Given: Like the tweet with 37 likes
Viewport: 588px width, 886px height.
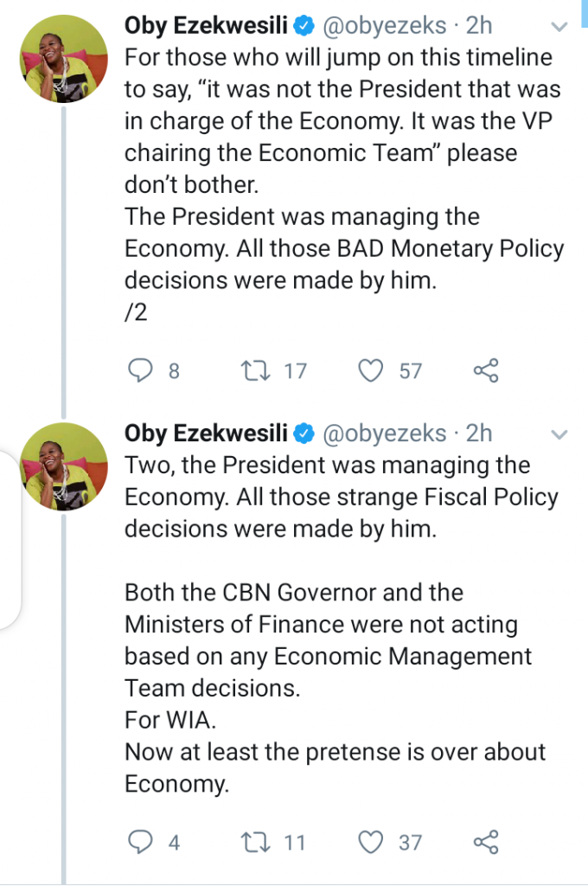Looking at the screenshot, I should [x=371, y=842].
